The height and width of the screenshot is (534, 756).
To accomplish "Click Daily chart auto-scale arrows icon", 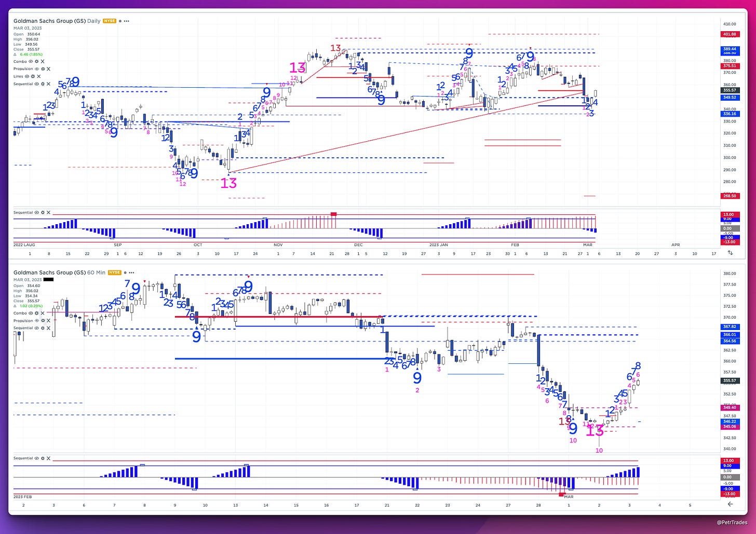I will 730,253.
